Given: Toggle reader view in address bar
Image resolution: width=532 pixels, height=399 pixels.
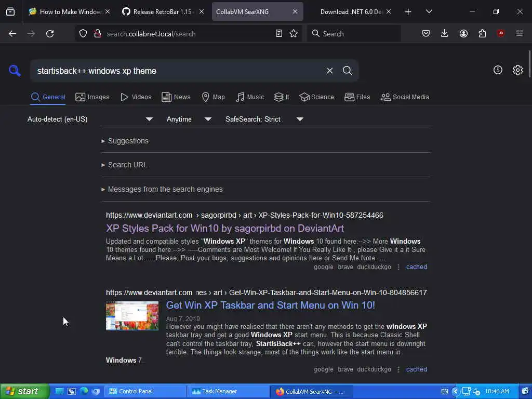Looking at the screenshot, I should 279,33.
